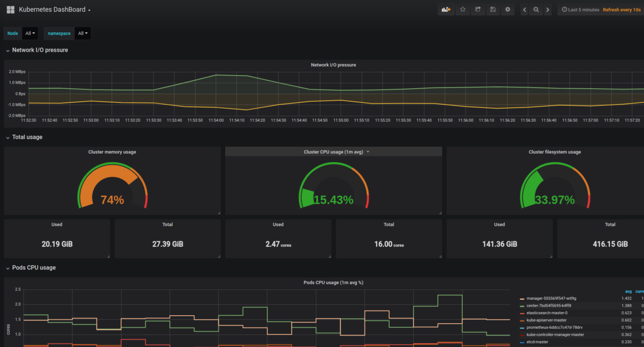
Task: Click the Share dashboard icon
Action: pyautogui.click(x=478, y=10)
